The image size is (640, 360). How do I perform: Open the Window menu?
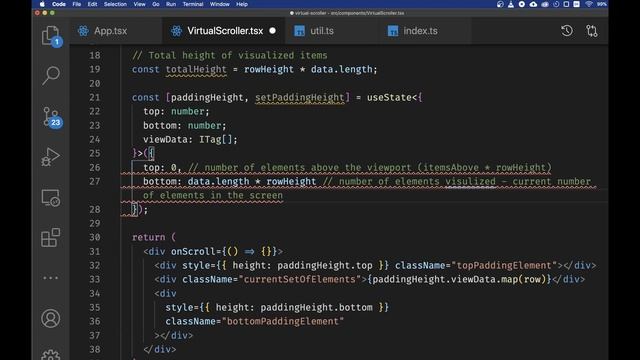[220, 4]
